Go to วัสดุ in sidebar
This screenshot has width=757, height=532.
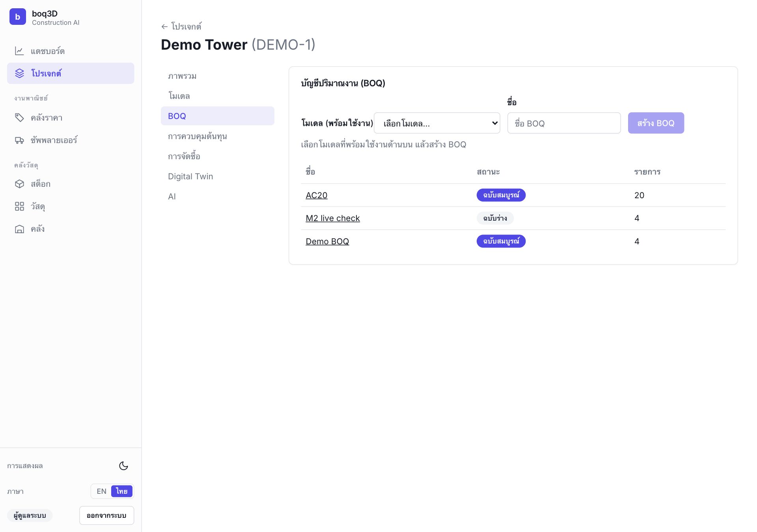pyautogui.click(x=71, y=206)
